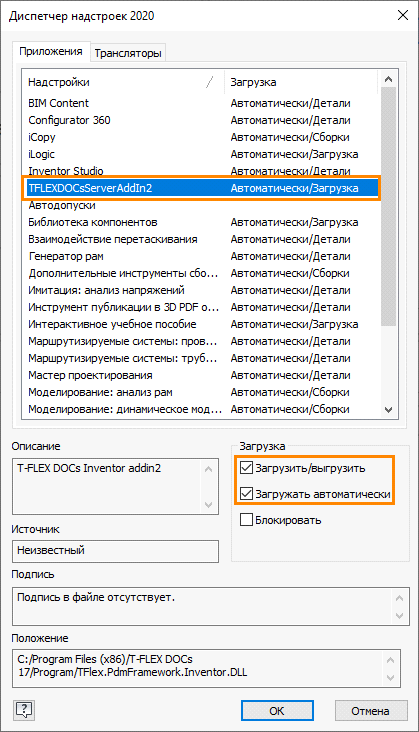Click the signature box scroll-down arrow
Image resolution: width=419 pixels, height=732 pixels.
pos(399,616)
